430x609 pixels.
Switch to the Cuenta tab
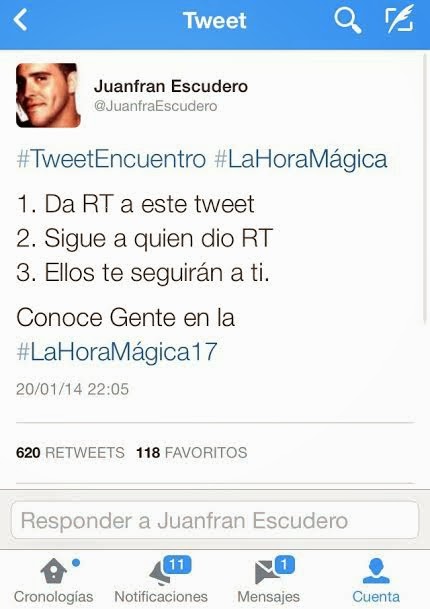click(376, 580)
